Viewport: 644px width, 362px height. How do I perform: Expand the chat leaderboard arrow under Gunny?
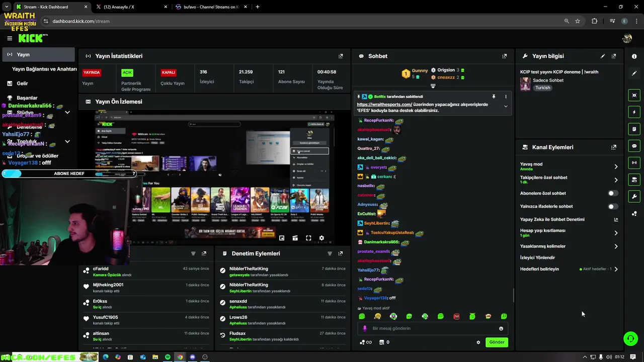point(433,86)
